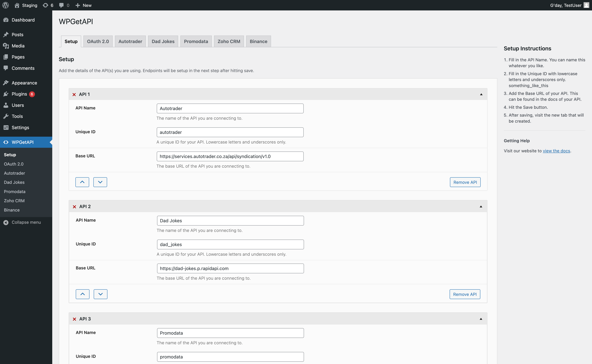Screen dimensions: 592x364
Task: Click the Dashboard gauge icon
Action: coord(6,20)
